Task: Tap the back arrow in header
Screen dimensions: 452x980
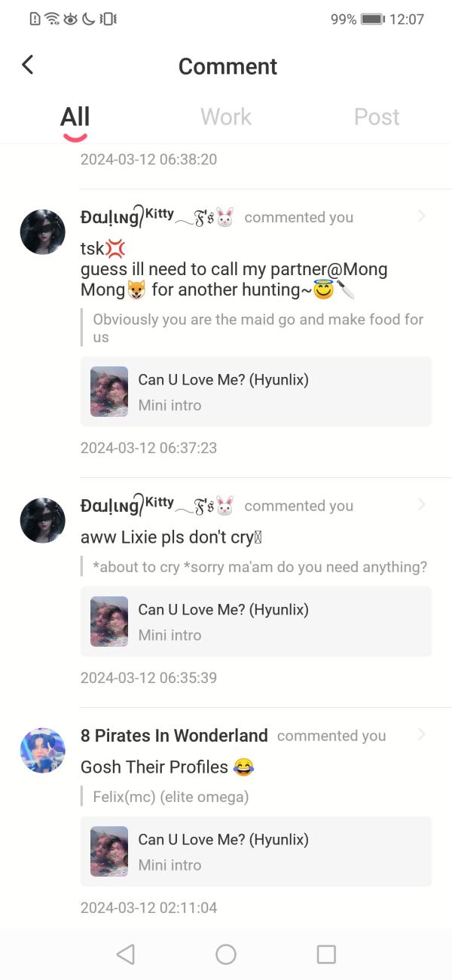Action: (28, 65)
